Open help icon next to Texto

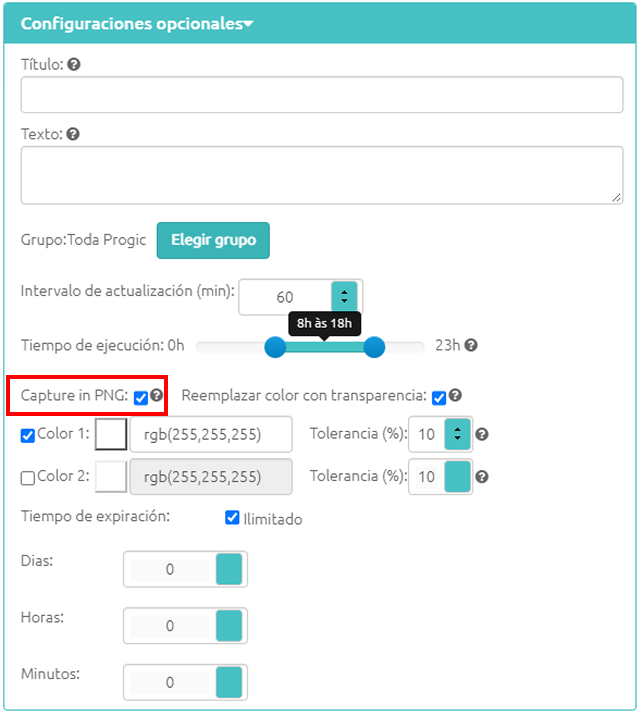click(73, 134)
